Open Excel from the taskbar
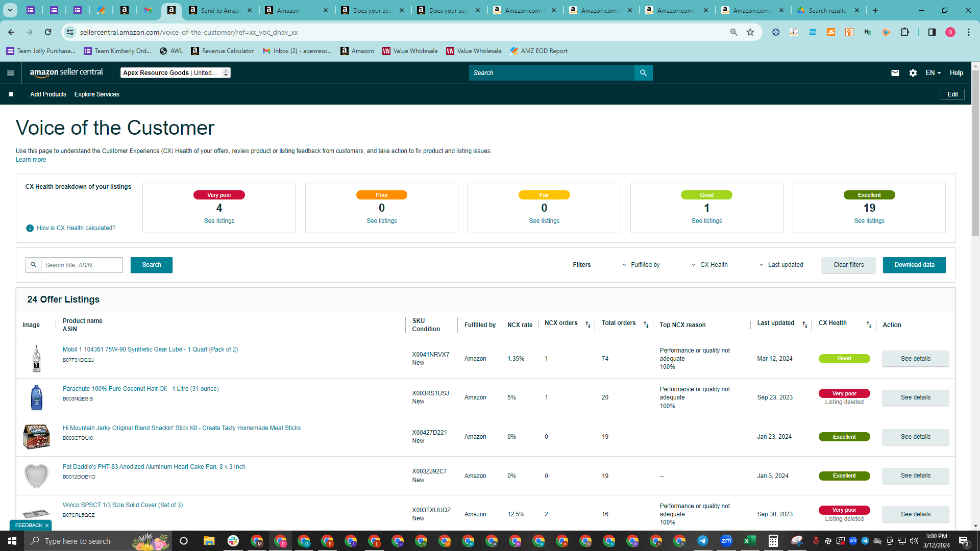 750,541
